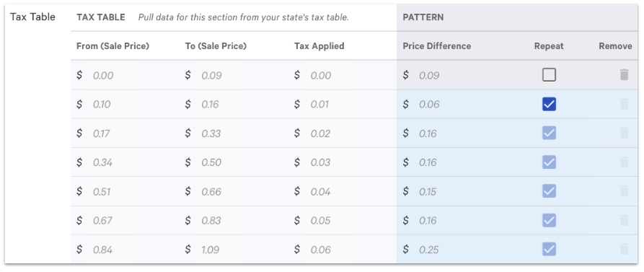Click trash icon for the $0.67 row
The height and width of the screenshot is (272, 644).
(624, 221)
